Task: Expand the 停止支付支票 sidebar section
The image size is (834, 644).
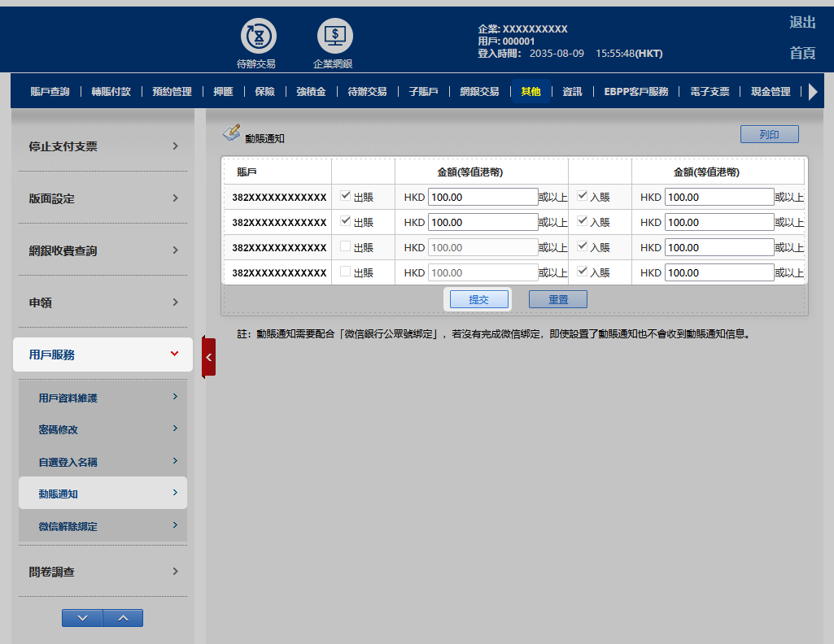Action: 103,146
